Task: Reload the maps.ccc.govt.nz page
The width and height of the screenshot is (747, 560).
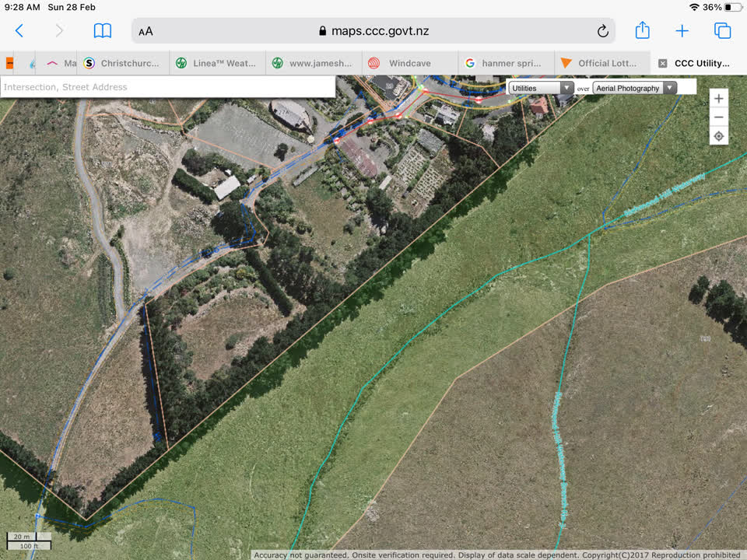Action: pyautogui.click(x=602, y=31)
